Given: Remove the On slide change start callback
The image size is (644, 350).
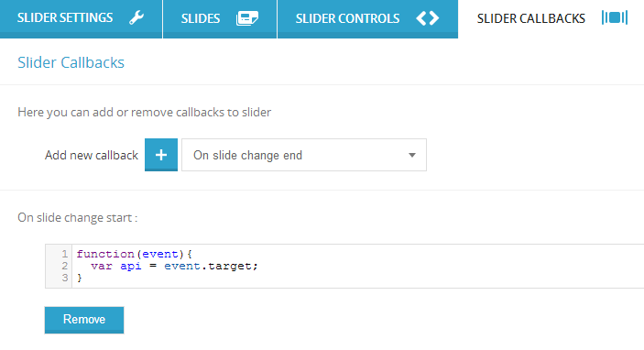Looking at the screenshot, I should [84, 320].
